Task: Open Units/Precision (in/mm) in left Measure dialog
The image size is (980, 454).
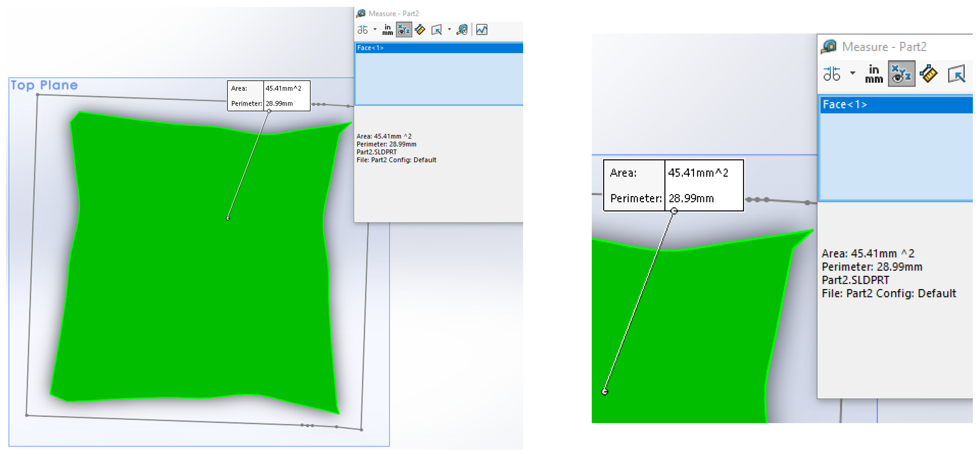Action: [x=387, y=30]
